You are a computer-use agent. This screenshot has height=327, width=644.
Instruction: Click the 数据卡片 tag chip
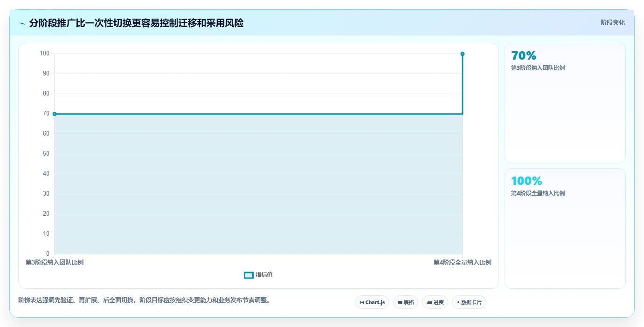(x=469, y=302)
